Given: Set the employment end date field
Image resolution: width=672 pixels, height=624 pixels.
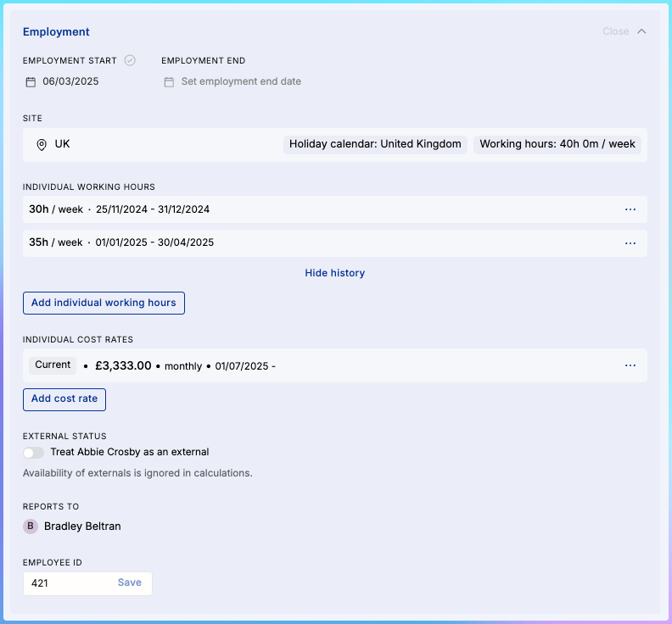Looking at the screenshot, I should [241, 82].
